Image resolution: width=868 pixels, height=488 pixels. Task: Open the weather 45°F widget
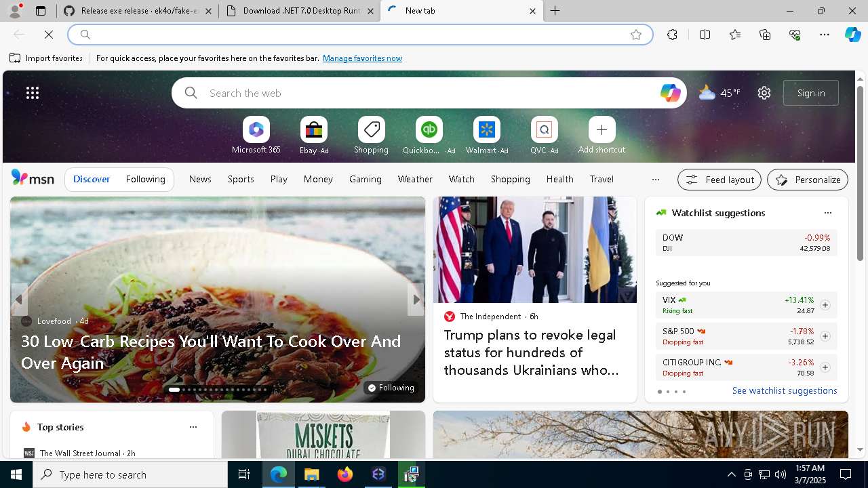click(x=719, y=93)
